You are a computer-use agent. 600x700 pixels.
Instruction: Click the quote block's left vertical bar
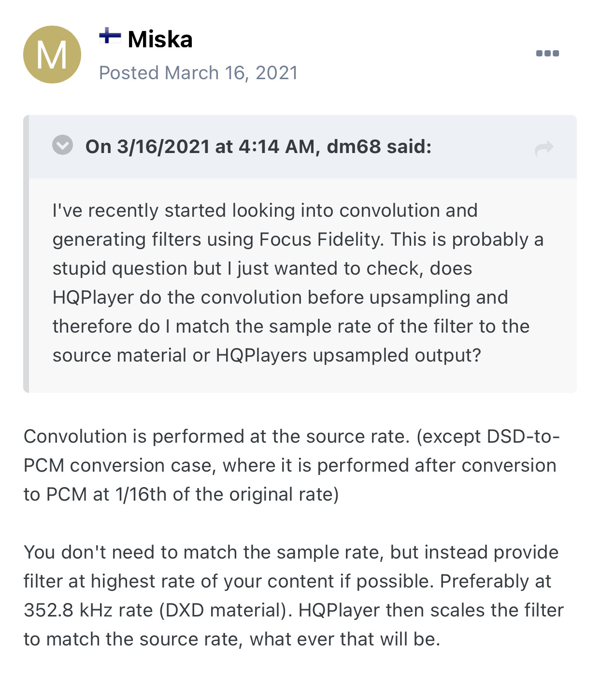(x=26, y=254)
